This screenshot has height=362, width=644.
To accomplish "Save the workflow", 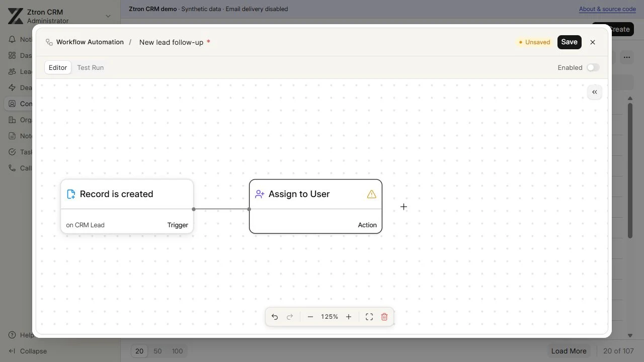I will (x=570, y=42).
